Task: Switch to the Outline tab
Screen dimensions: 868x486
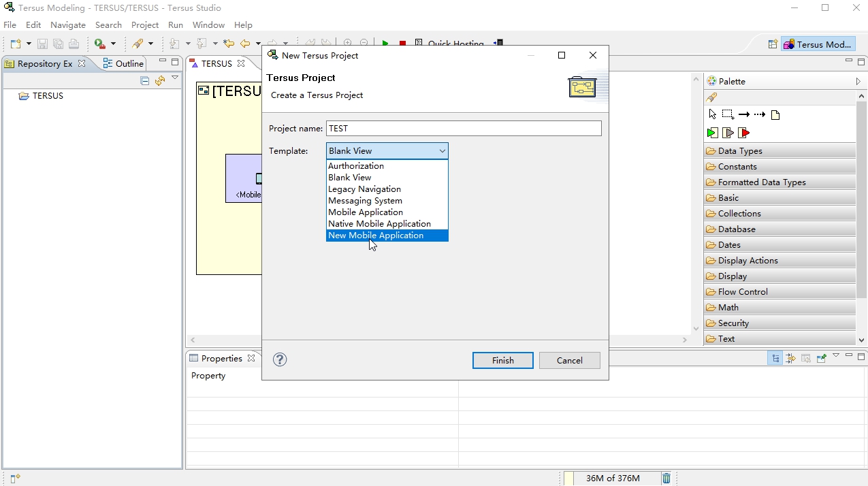Action: click(123, 63)
